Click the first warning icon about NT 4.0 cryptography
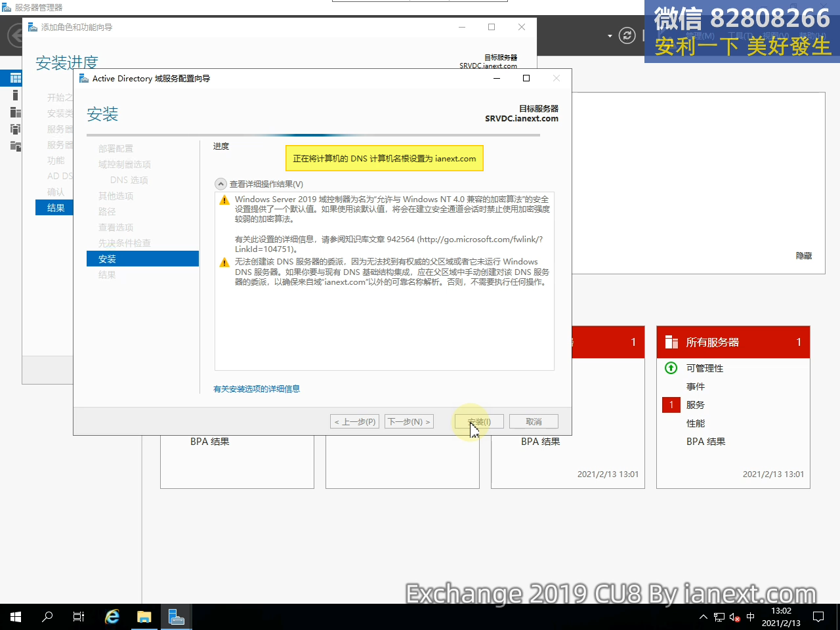Image resolution: width=840 pixels, height=630 pixels. [x=224, y=200]
